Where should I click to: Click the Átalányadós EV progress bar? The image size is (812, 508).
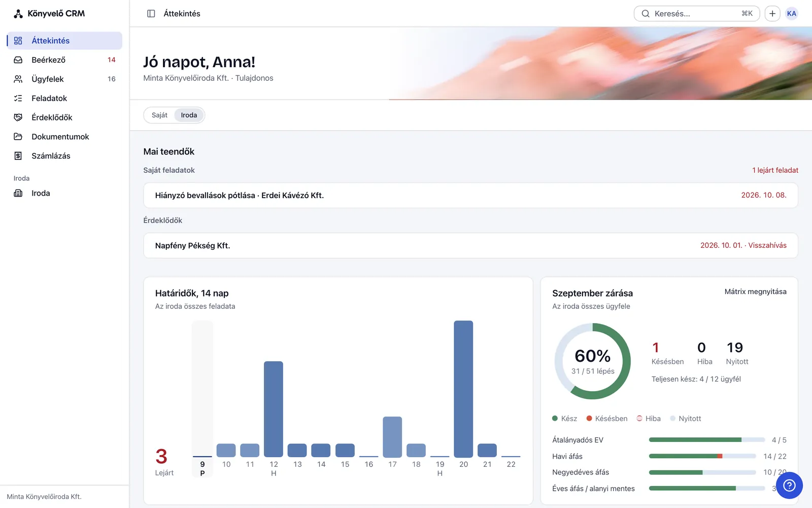[x=707, y=440]
